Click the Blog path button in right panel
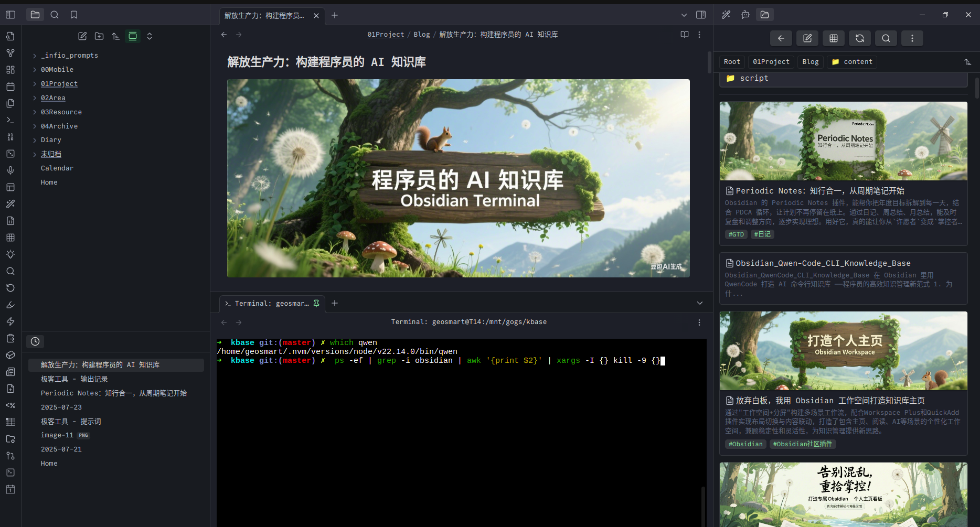This screenshot has height=527, width=980. pos(810,62)
